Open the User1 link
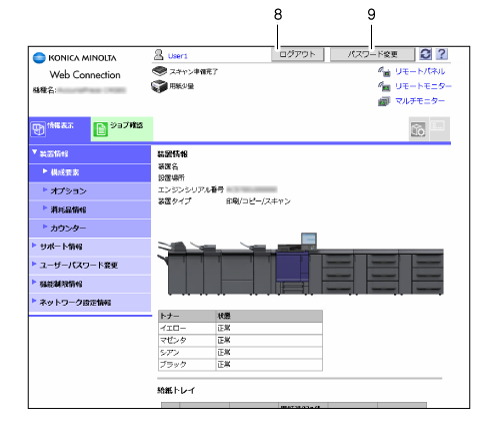The width and height of the screenshot is (500, 434). (178, 56)
